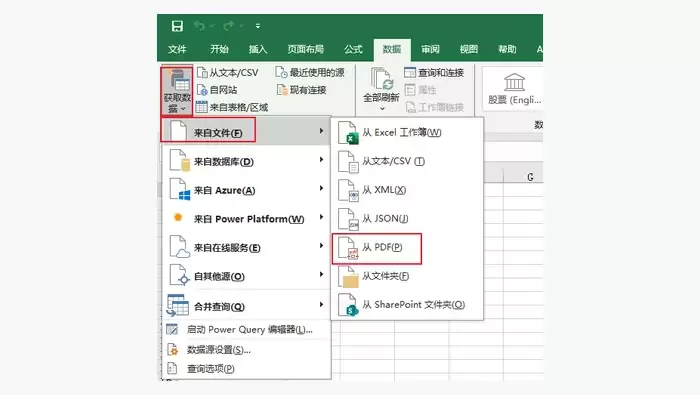The image size is (700, 395).
Task: Click the 工作簿链接 ribbon item
Action: click(435, 107)
